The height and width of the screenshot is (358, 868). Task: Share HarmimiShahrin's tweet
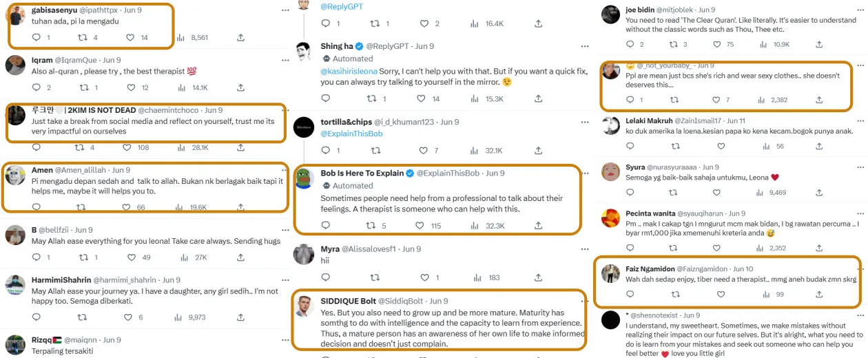240,317
